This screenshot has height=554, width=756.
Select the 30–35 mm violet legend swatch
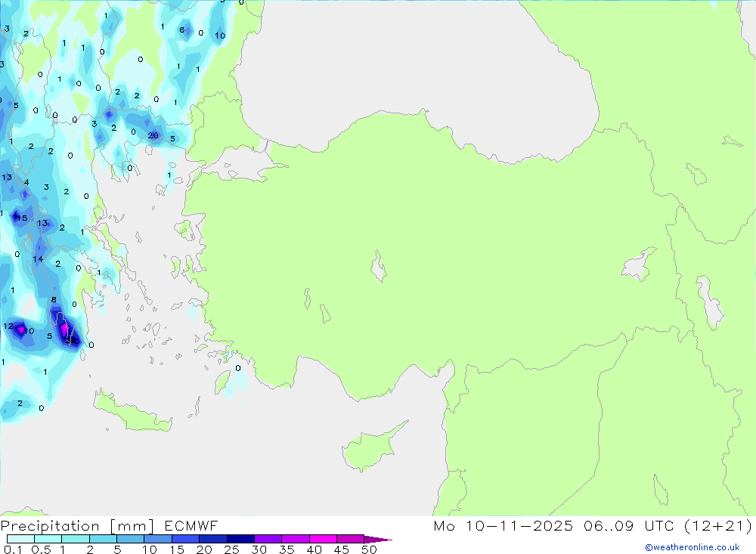tap(268, 539)
